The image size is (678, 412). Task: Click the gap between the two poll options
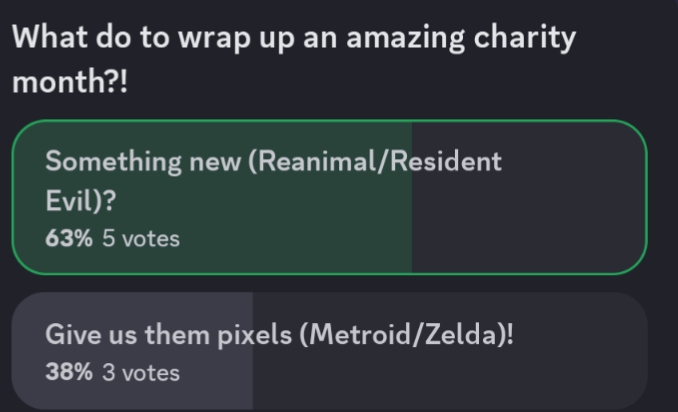click(328, 283)
